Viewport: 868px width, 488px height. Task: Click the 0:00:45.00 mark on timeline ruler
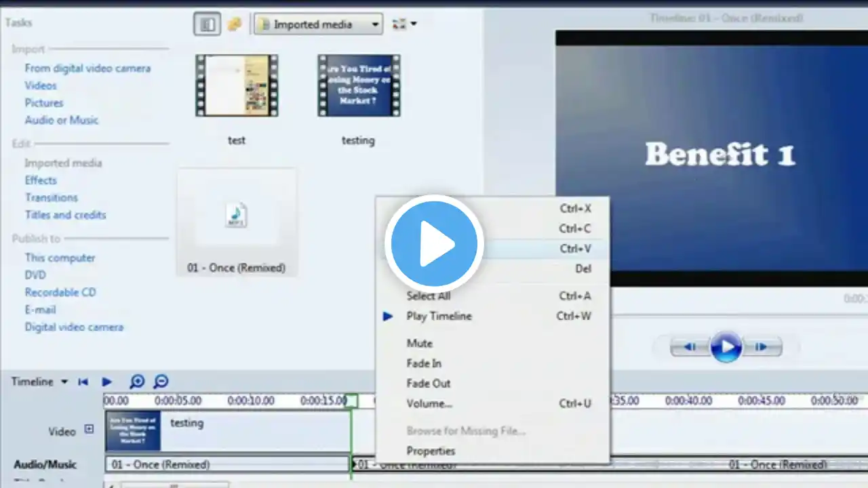[762, 401]
